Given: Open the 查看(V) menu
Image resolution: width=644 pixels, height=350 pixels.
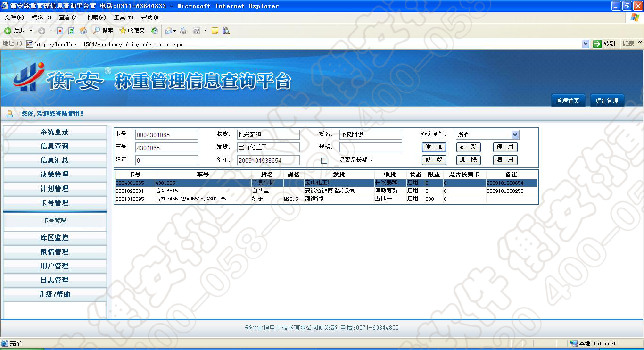Looking at the screenshot, I should pos(68,17).
